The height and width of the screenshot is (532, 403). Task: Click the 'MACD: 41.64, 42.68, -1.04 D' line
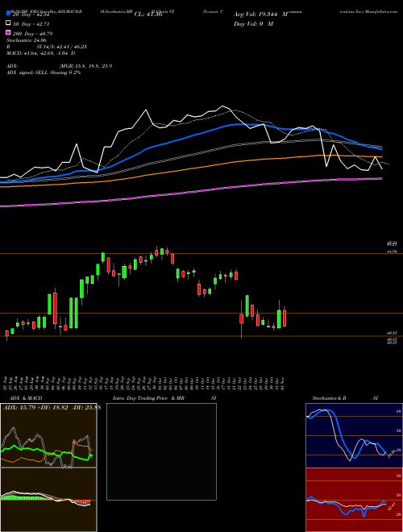[x=41, y=53]
